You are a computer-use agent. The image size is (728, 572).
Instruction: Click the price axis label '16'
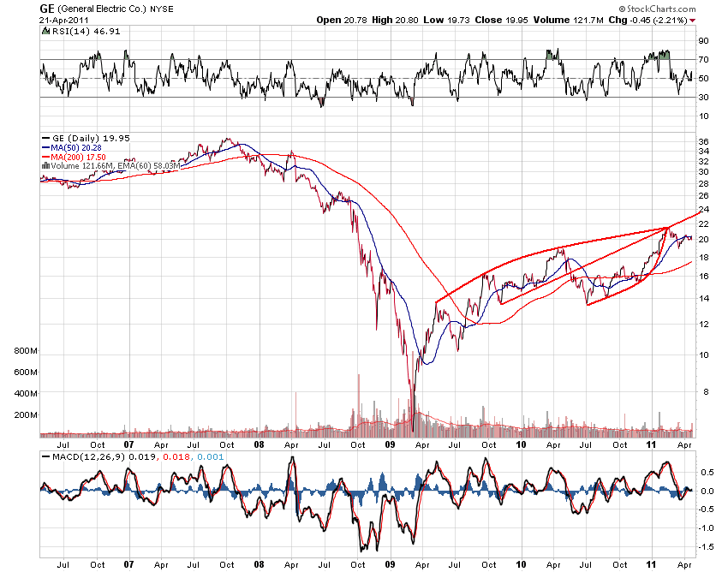(x=703, y=277)
